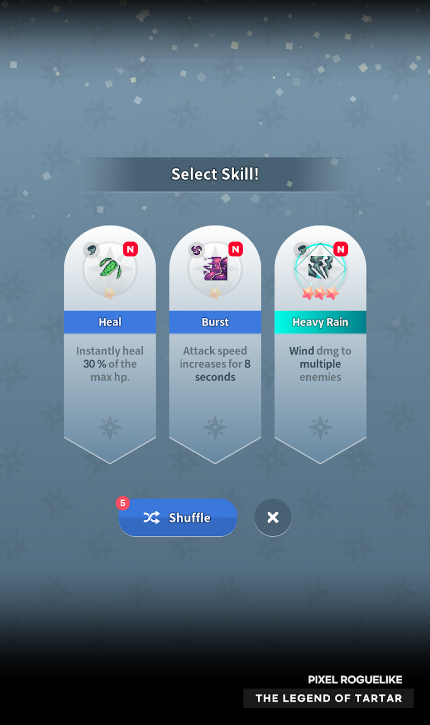The height and width of the screenshot is (725, 430).
Task: Choose the purple Burst skill icon
Action: pyautogui.click(x=215, y=269)
